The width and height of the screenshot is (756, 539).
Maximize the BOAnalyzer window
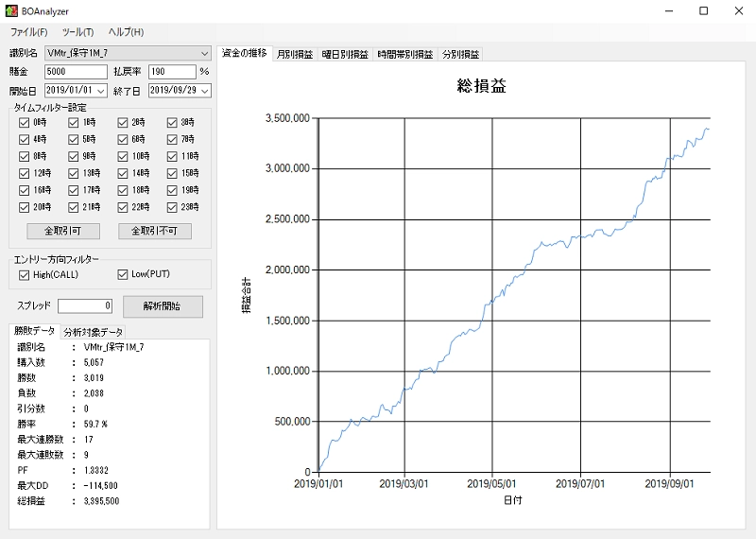(703, 10)
